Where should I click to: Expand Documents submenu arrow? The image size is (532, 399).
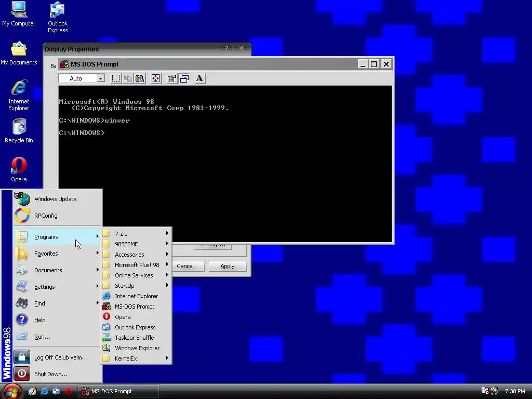pyautogui.click(x=97, y=270)
